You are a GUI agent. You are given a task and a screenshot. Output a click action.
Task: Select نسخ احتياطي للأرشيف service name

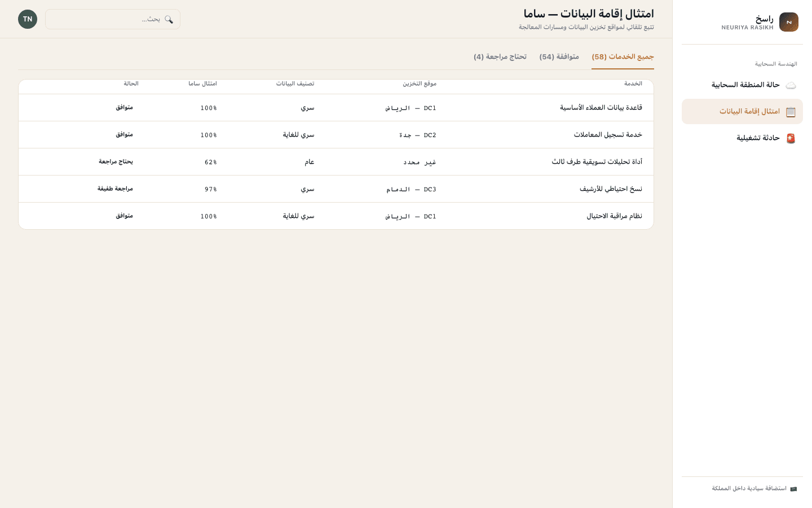point(611,189)
